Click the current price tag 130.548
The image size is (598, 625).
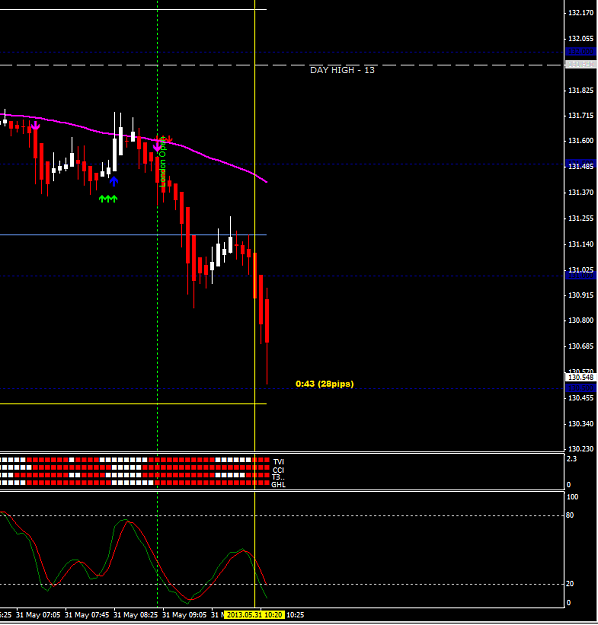(581, 377)
